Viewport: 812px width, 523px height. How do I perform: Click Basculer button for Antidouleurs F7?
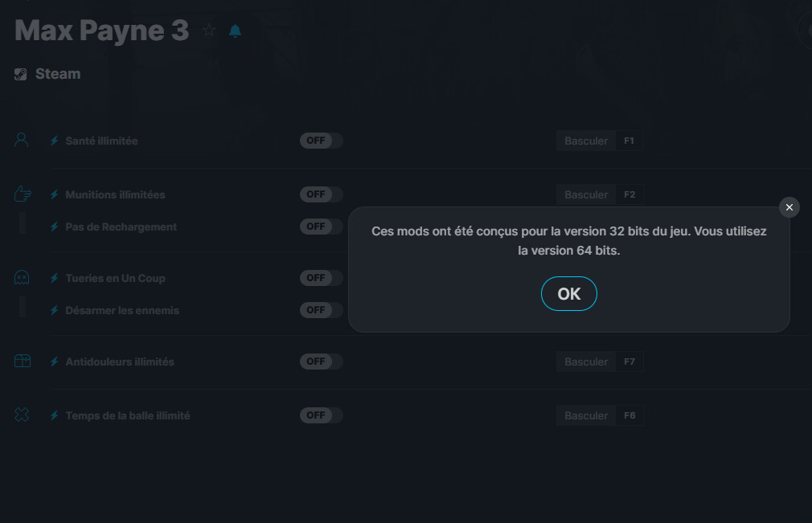point(586,362)
